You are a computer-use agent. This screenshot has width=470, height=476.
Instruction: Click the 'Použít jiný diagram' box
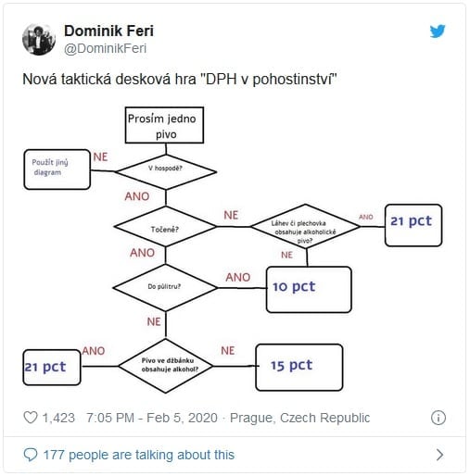(x=57, y=169)
